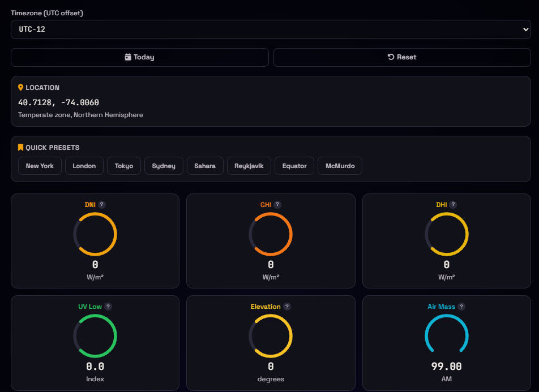Viewport: 539px width, 392px height.
Task: Select the McMurdo preset
Action: pos(340,166)
